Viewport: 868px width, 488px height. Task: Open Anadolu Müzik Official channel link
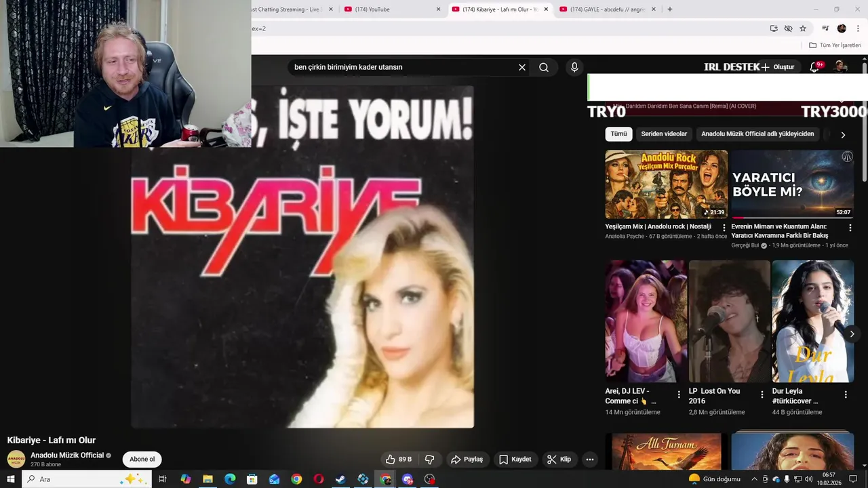(x=67, y=455)
